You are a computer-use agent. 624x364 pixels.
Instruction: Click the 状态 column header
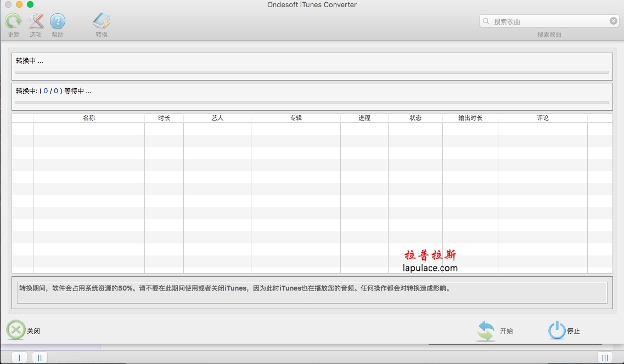(415, 118)
